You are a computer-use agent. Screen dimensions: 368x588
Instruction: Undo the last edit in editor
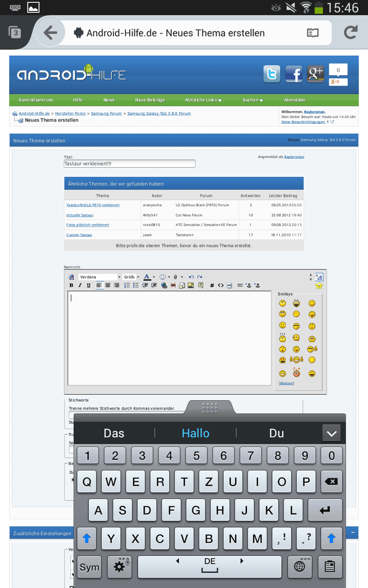coord(191,277)
